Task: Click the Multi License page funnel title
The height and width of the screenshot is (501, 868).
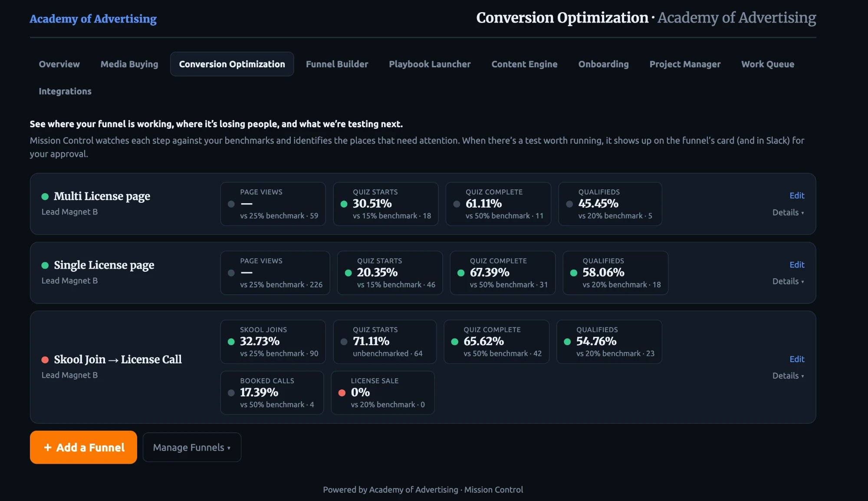Action: [102, 196]
